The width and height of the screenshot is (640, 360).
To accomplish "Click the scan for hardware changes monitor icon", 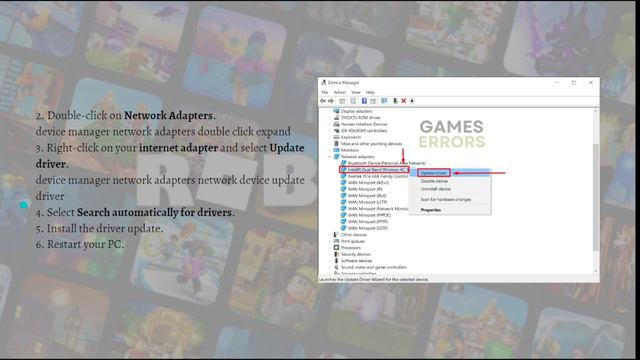I will (384, 101).
